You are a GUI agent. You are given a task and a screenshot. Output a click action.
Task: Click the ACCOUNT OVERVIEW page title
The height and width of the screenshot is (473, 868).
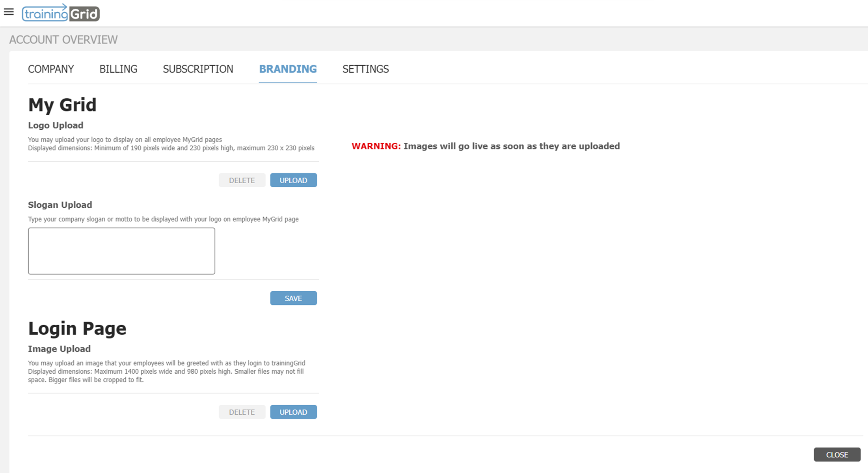point(63,39)
